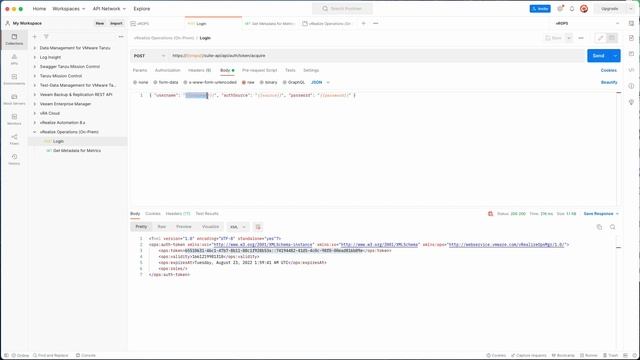Select the raw body type radio

244,82
